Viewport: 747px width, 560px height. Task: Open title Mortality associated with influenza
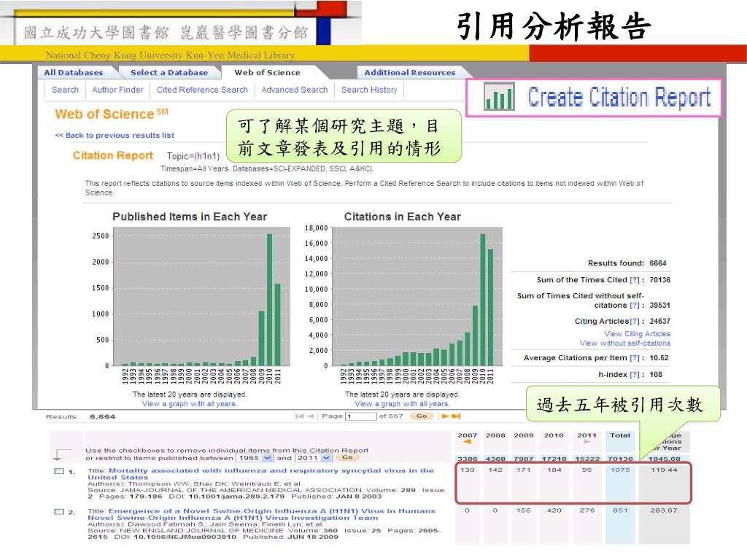coord(261,474)
